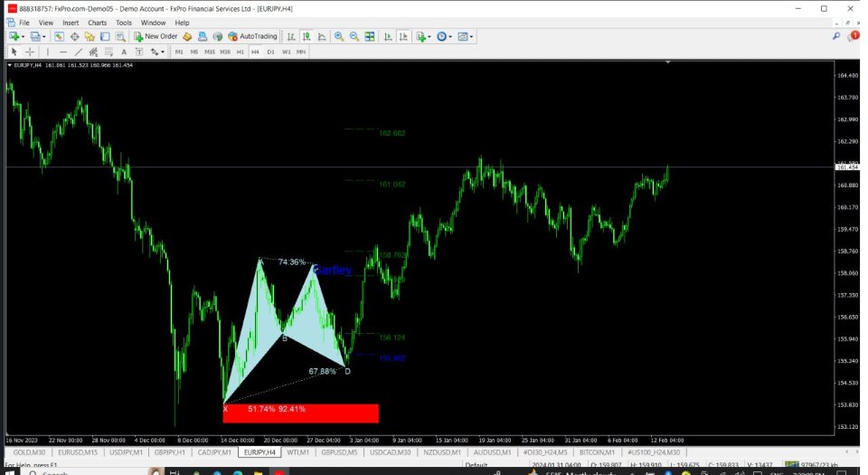The image size is (868, 475).
Task: Switch to M15 timeframe
Action: pyautogui.click(x=209, y=52)
